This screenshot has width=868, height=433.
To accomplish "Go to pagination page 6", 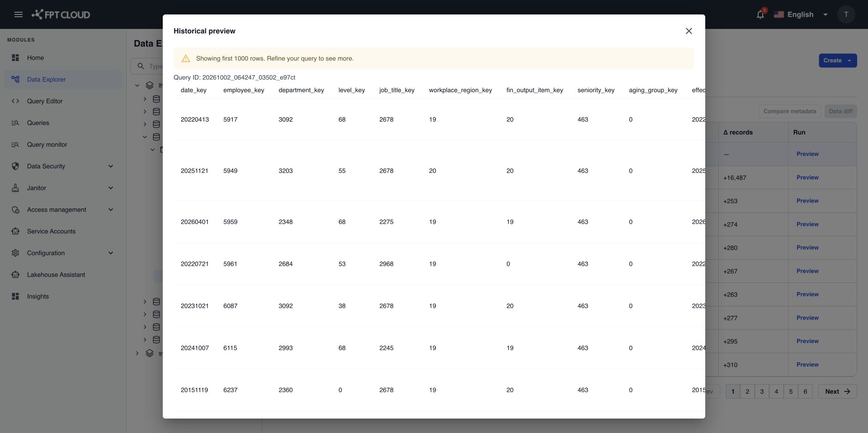I will (805, 391).
